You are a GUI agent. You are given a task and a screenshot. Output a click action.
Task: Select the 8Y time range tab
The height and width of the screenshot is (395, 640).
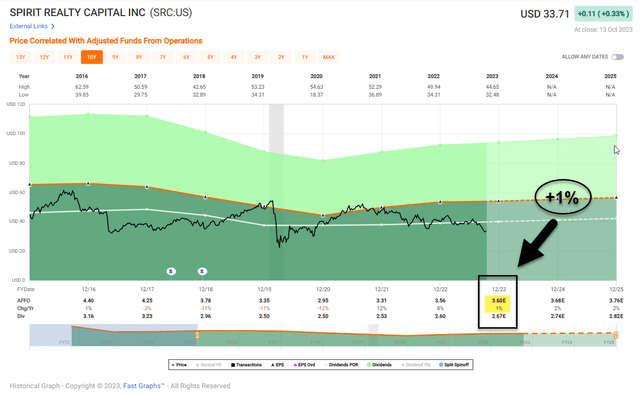tap(139, 57)
